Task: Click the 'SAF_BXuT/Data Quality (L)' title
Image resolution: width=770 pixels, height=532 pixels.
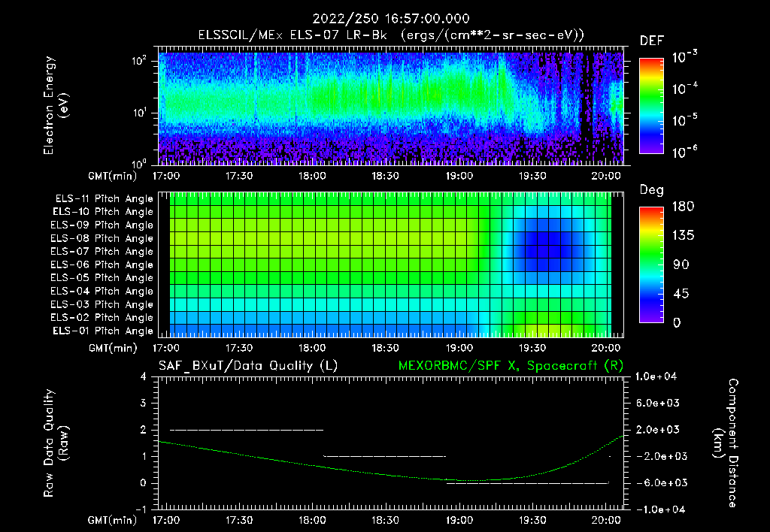Action: [x=248, y=366]
